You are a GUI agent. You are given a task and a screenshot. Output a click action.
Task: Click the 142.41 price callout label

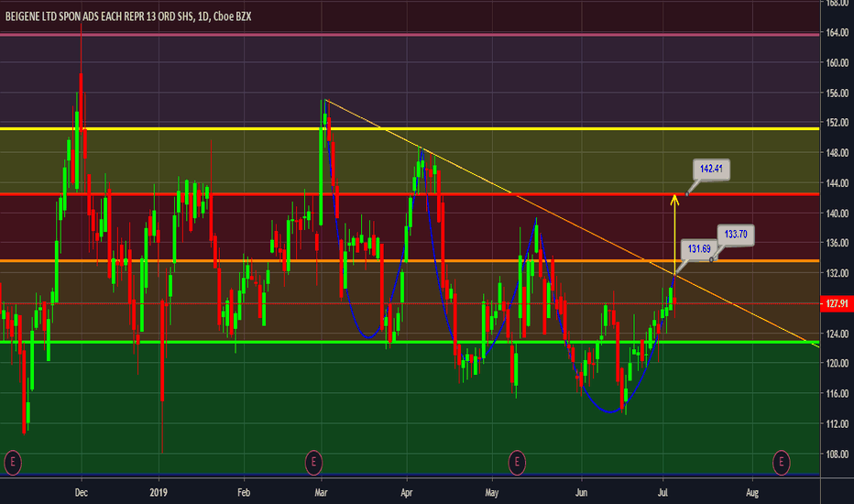click(x=711, y=169)
